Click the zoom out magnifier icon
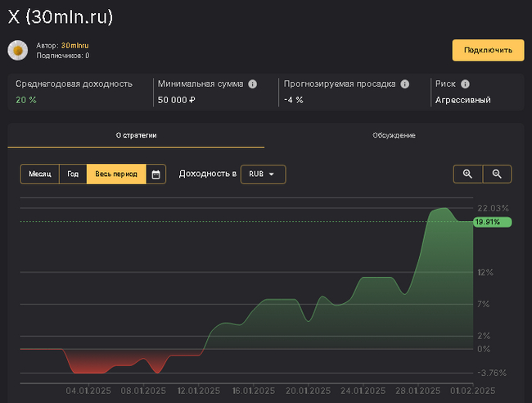 click(x=497, y=174)
